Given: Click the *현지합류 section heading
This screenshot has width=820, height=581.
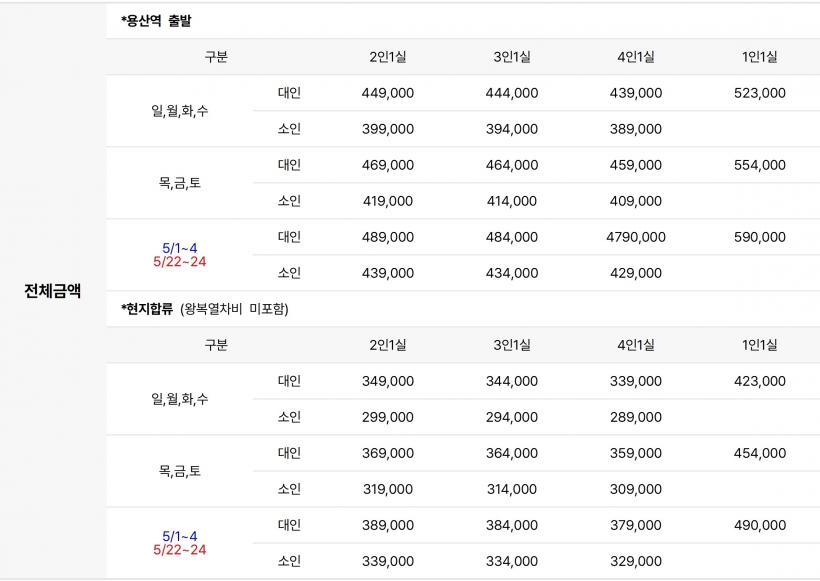Looking at the screenshot, I should [x=148, y=309].
